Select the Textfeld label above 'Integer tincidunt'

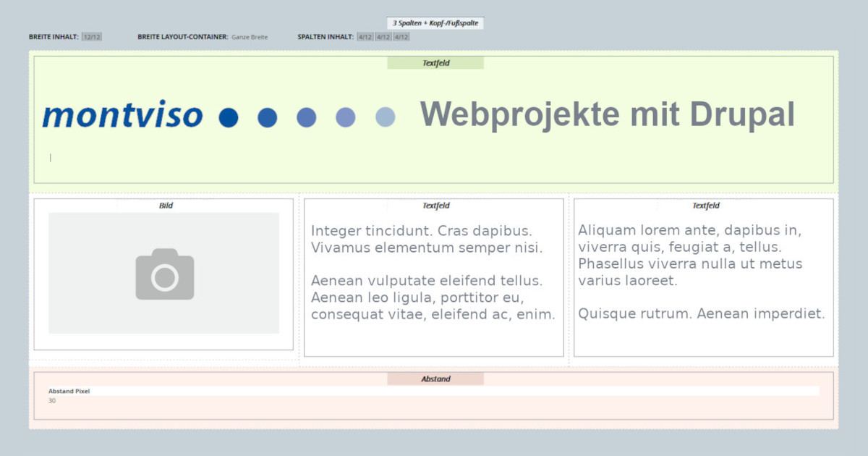point(435,206)
